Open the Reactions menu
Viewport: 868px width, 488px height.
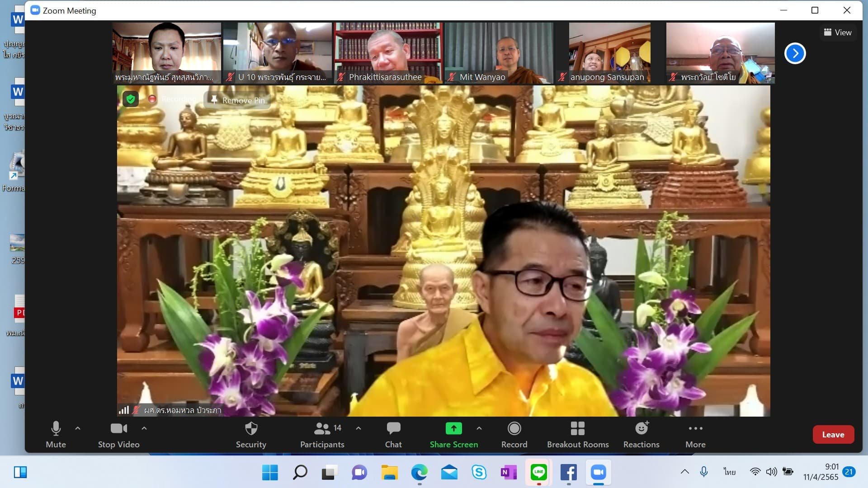(642, 435)
